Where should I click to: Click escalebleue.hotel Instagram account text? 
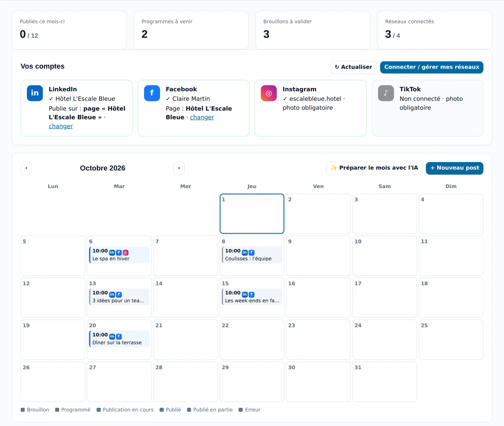pyautogui.click(x=315, y=99)
